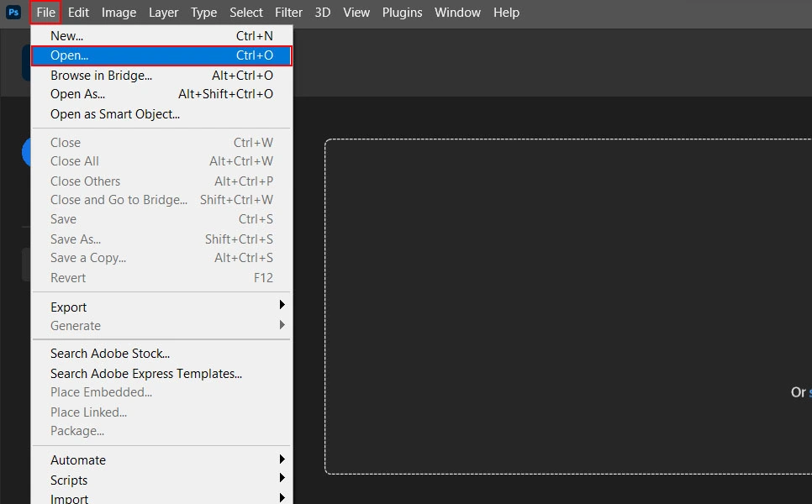Click the Close All menu entry
Viewport: 812px width, 504px height.
point(161,161)
